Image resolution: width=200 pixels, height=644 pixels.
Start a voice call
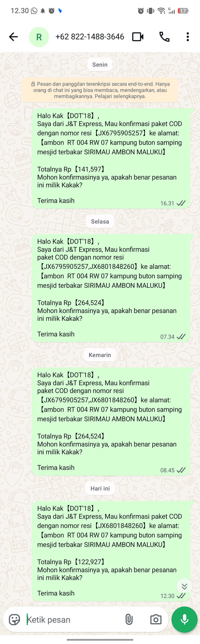coord(164,37)
